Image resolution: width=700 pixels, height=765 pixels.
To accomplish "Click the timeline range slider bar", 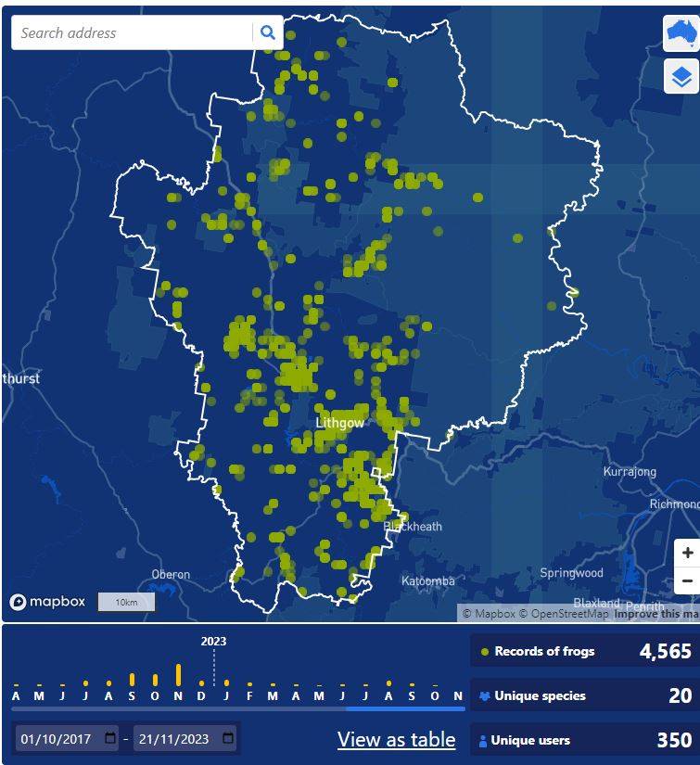I will [x=237, y=708].
